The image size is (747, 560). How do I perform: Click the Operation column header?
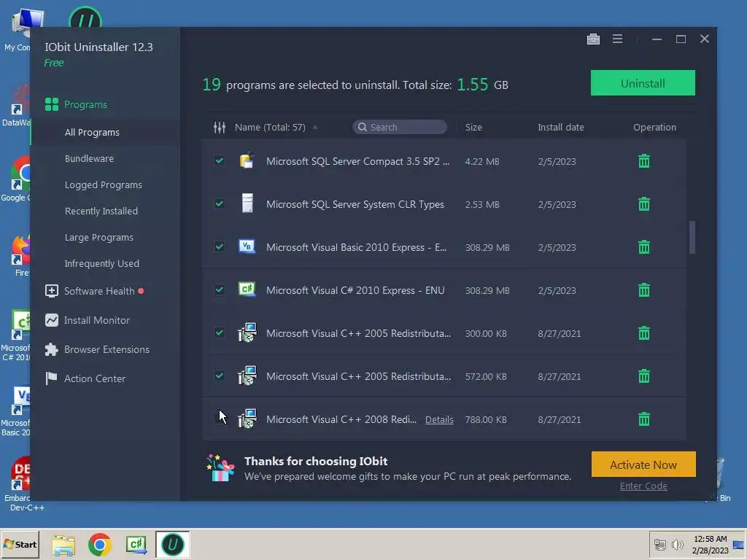click(x=654, y=127)
